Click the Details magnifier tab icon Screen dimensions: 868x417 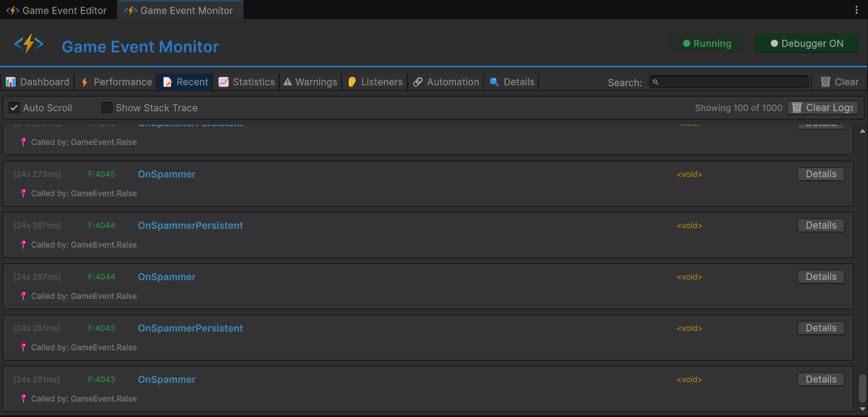pyautogui.click(x=494, y=82)
